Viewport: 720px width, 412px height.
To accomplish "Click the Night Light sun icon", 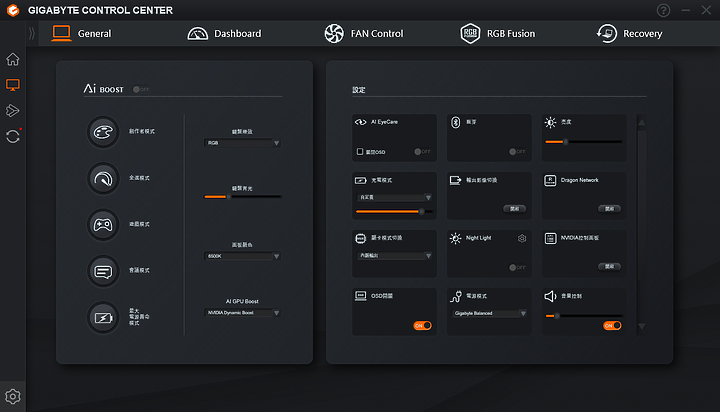I will click(x=456, y=238).
